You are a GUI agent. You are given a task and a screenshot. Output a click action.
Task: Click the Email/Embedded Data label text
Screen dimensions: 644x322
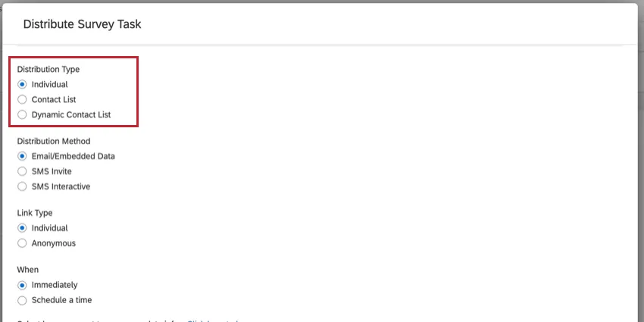point(73,157)
